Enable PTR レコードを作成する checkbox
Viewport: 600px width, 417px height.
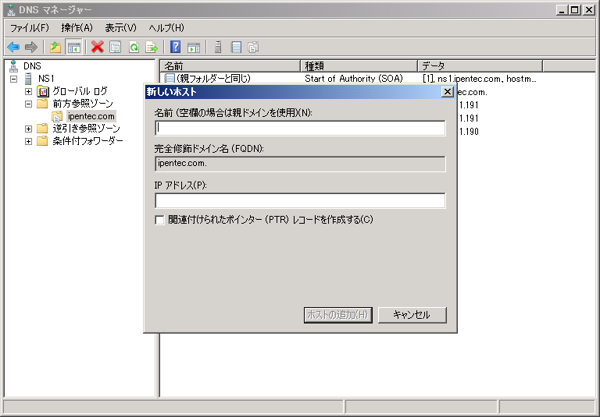click(160, 220)
